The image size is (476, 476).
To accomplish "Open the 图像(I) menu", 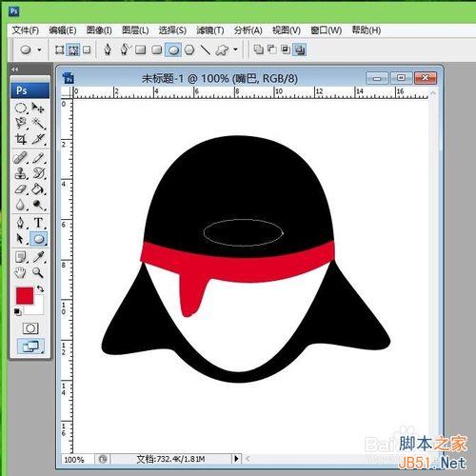I will [x=99, y=30].
